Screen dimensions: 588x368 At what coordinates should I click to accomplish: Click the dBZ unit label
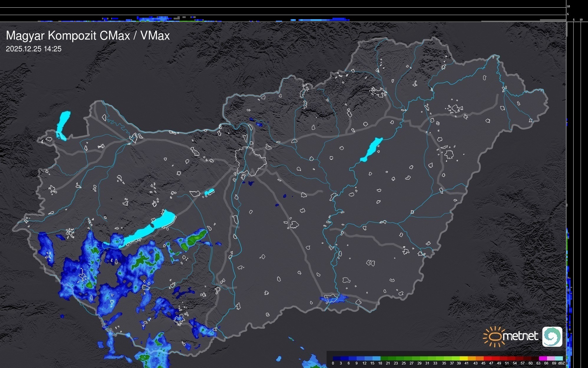click(x=561, y=363)
